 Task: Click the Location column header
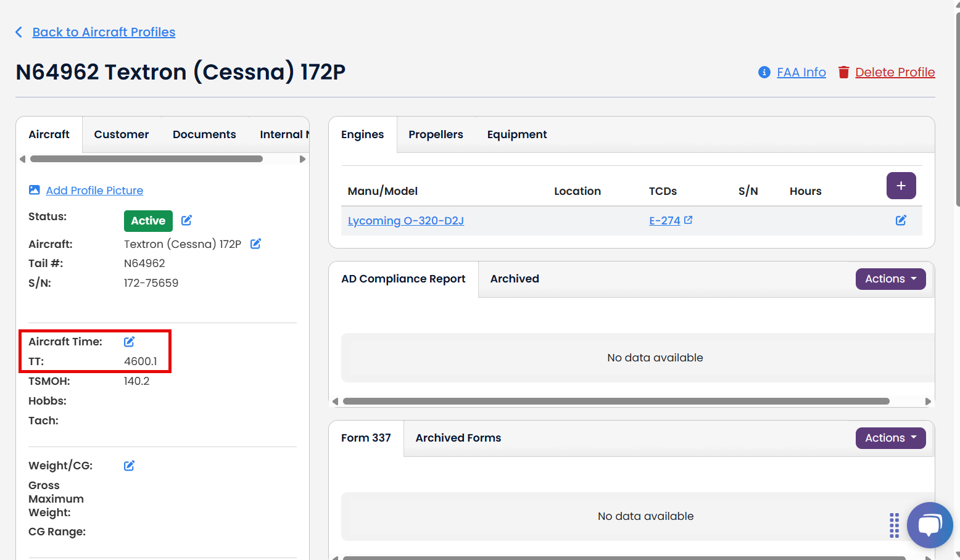click(x=577, y=191)
